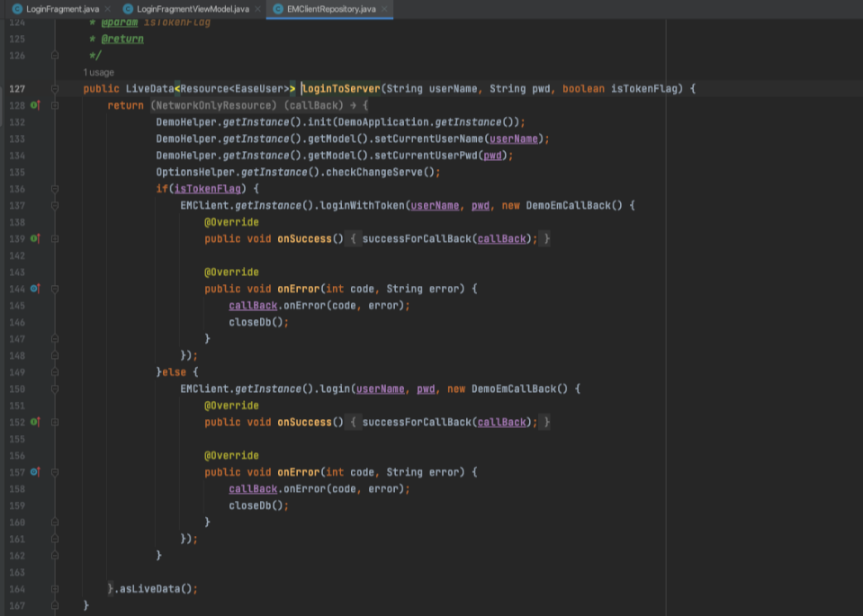Place the cursor on the loginToServer method name
The image size is (863, 616).
click(x=341, y=88)
